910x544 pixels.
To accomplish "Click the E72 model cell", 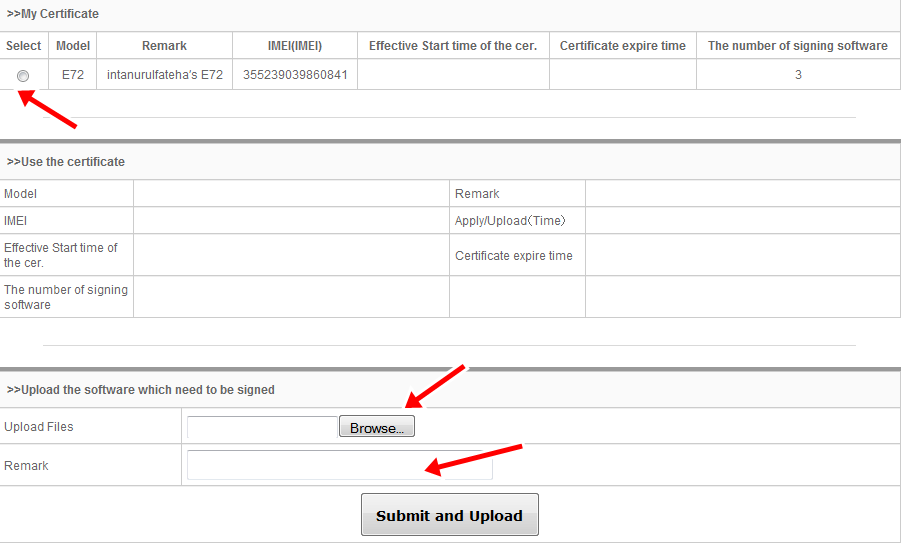I will (73, 75).
